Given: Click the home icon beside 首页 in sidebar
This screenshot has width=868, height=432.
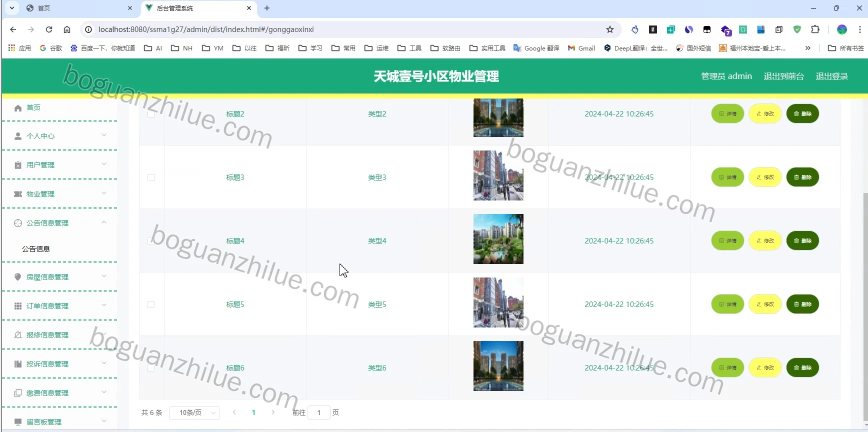Looking at the screenshot, I should tap(18, 108).
